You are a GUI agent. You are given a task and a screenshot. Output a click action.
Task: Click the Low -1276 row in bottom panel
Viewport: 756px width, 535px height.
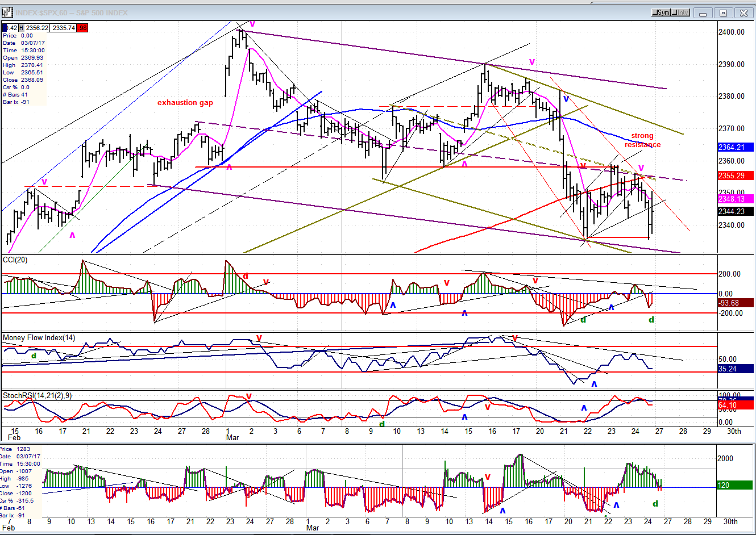(x=16, y=486)
